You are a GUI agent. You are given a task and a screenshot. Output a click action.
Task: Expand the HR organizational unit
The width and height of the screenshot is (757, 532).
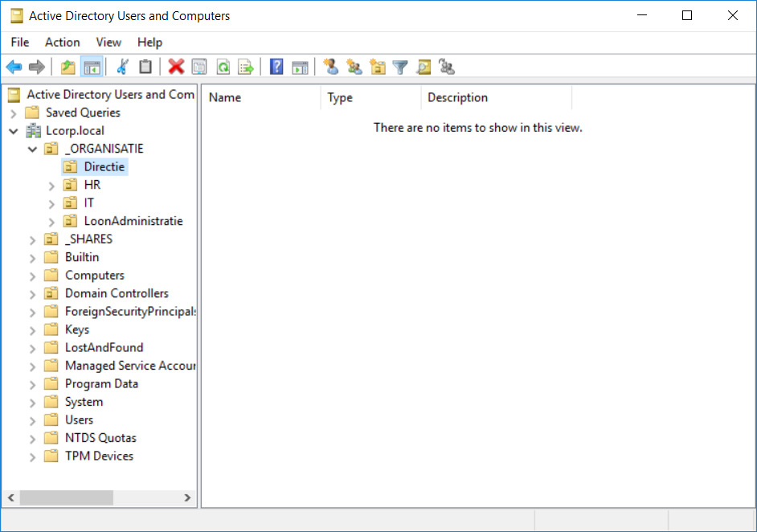(x=51, y=186)
